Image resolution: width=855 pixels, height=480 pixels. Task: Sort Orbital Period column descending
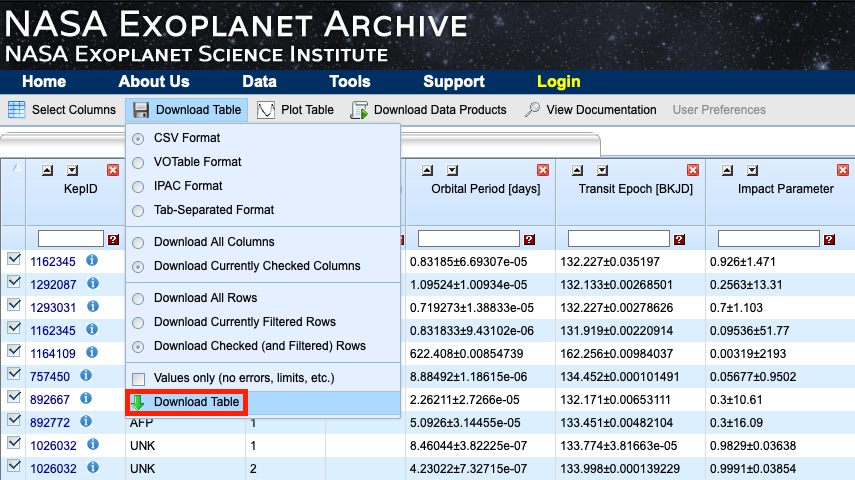click(x=452, y=170)
